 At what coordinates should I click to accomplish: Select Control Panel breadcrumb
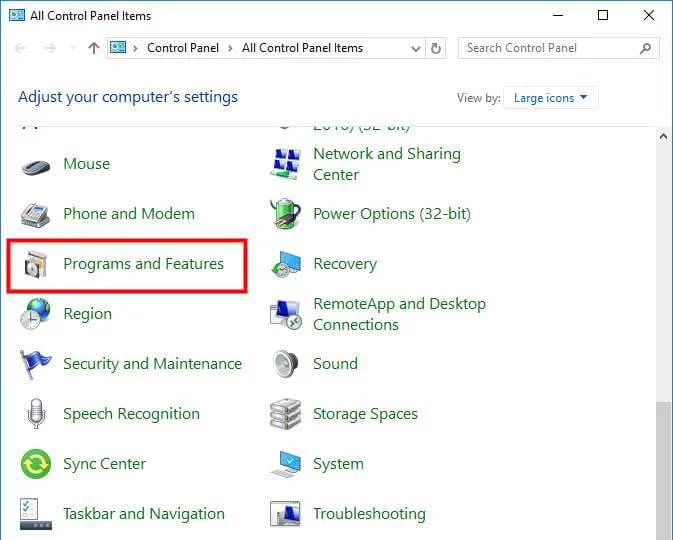pyautogui.click(x=183, y=48)
